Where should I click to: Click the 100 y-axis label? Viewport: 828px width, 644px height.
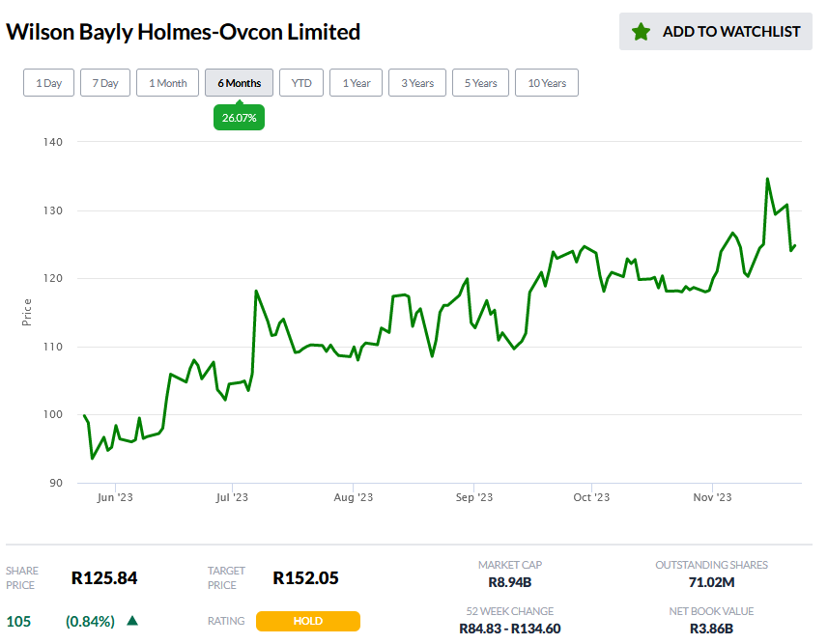[x=53, y=414]
